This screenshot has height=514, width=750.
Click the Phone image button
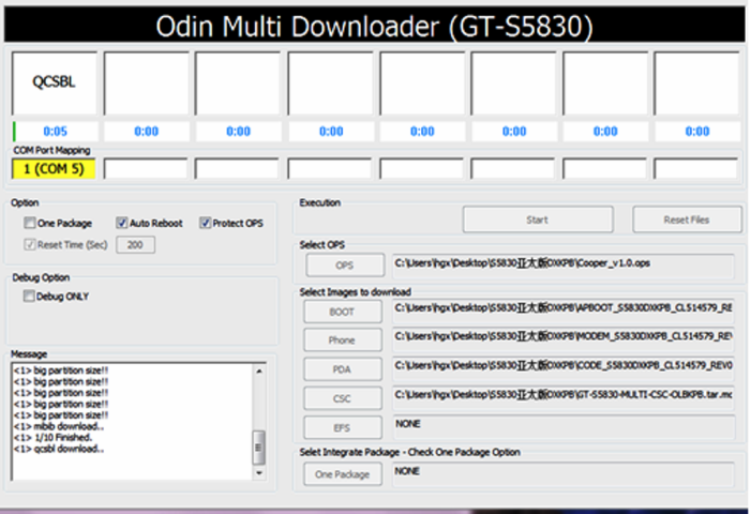pyautogui.click(x=342, y=340)
